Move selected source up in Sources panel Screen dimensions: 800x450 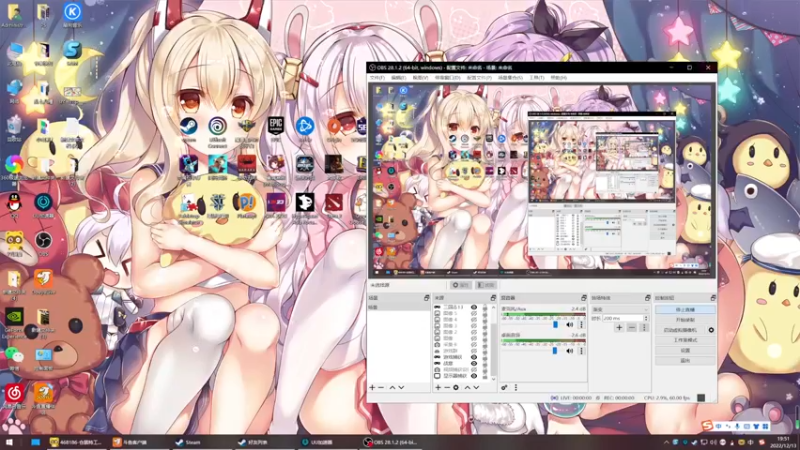tap(467, 388)
